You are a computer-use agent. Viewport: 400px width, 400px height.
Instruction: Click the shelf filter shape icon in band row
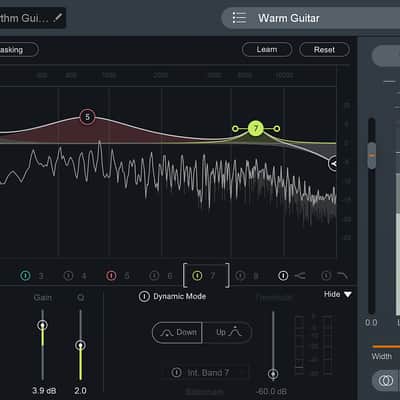pos(300,276)
